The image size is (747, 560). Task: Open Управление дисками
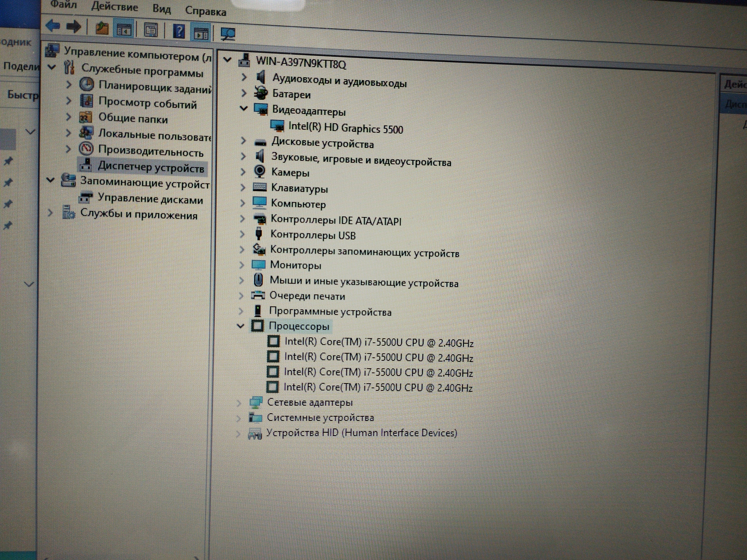tap(150, 199)
